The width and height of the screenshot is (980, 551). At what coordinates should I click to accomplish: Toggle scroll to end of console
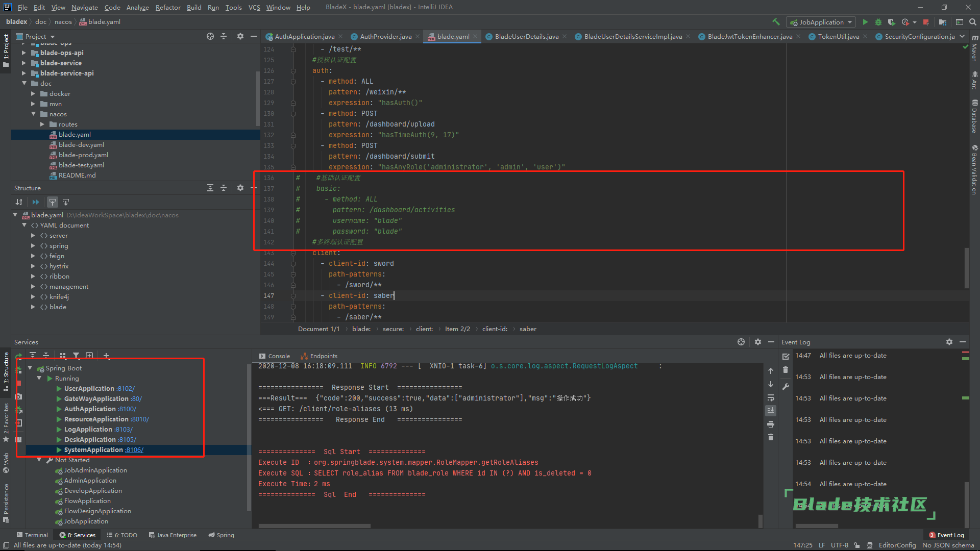click(771, 411)
